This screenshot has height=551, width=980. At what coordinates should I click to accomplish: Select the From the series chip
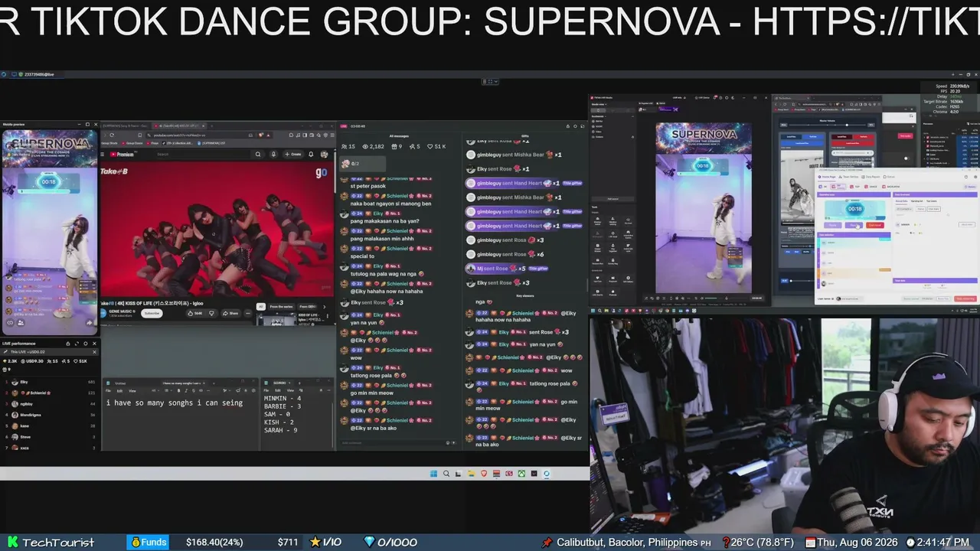[x=280, y=306]
